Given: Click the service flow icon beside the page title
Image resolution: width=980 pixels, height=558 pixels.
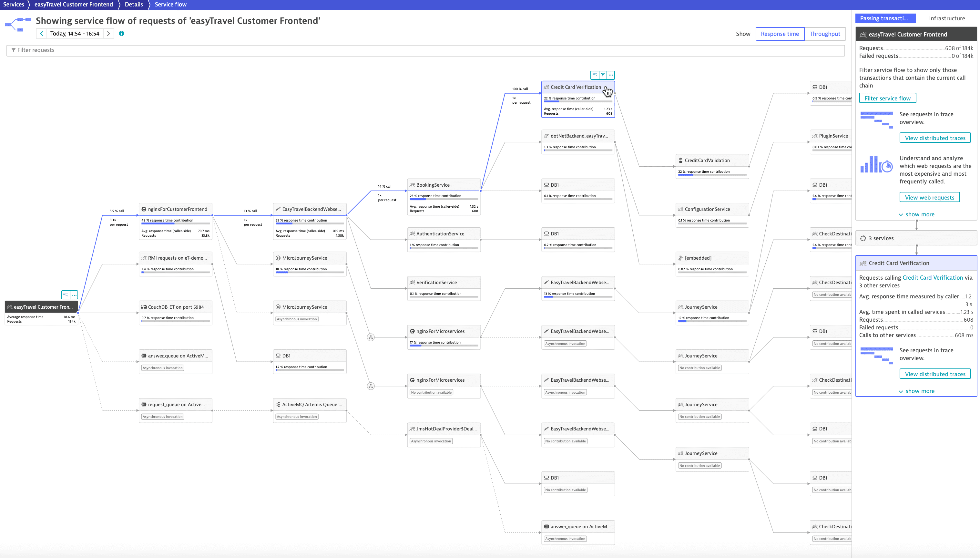Looking at the screenshot, I should coord(18,25).
